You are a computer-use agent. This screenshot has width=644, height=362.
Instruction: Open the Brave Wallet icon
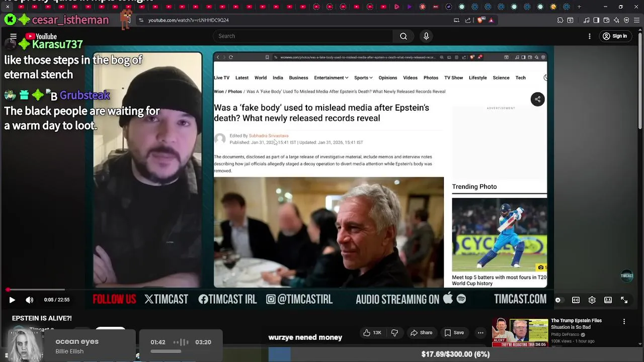[x=606, y=20]
